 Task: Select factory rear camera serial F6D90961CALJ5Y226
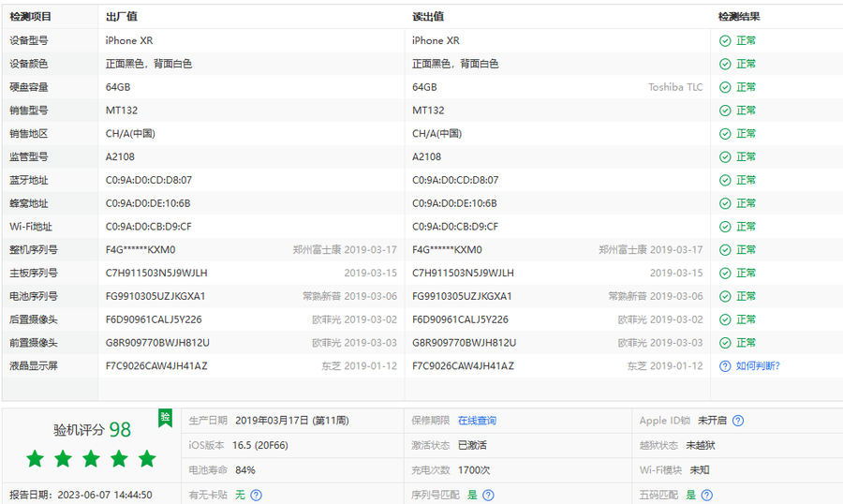pos(154,319)
